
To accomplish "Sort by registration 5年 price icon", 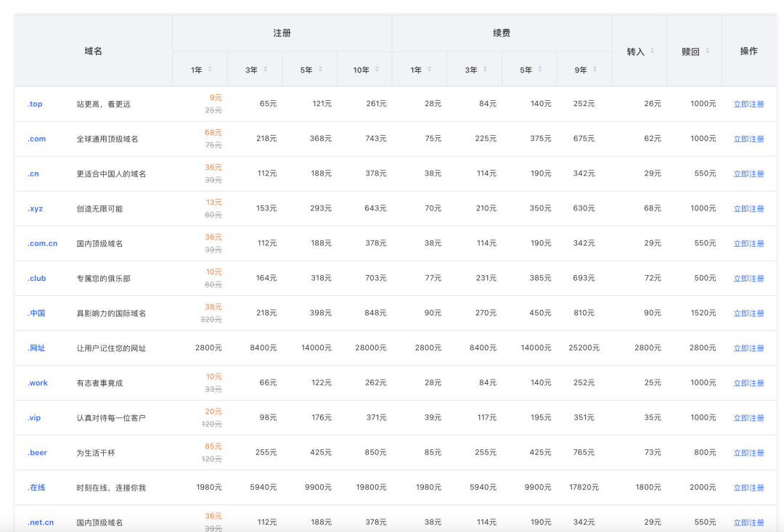I will coord(321,69).
